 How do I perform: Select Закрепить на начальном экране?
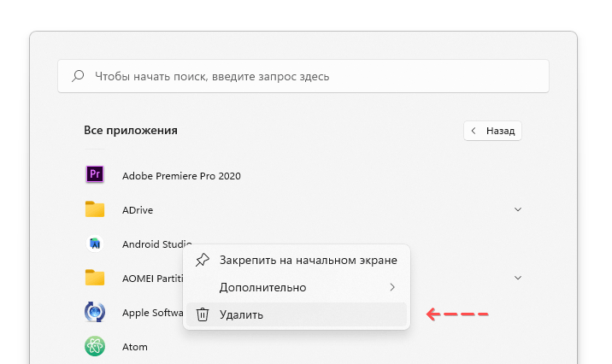(x=297, y=260)
